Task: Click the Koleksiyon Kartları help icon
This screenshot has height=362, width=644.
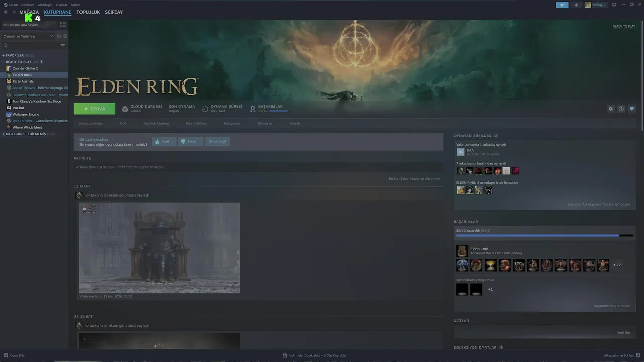Action: point(501,347)
